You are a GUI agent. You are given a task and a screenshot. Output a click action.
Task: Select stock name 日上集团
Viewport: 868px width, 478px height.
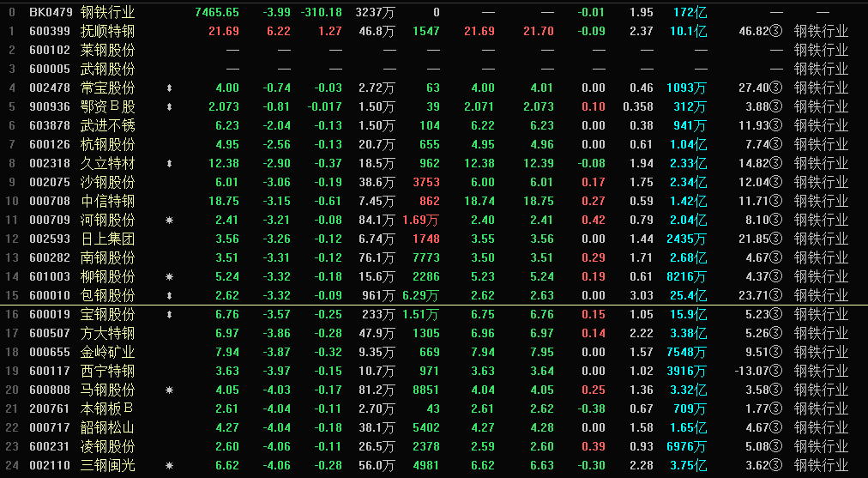(x=107, y=239)
